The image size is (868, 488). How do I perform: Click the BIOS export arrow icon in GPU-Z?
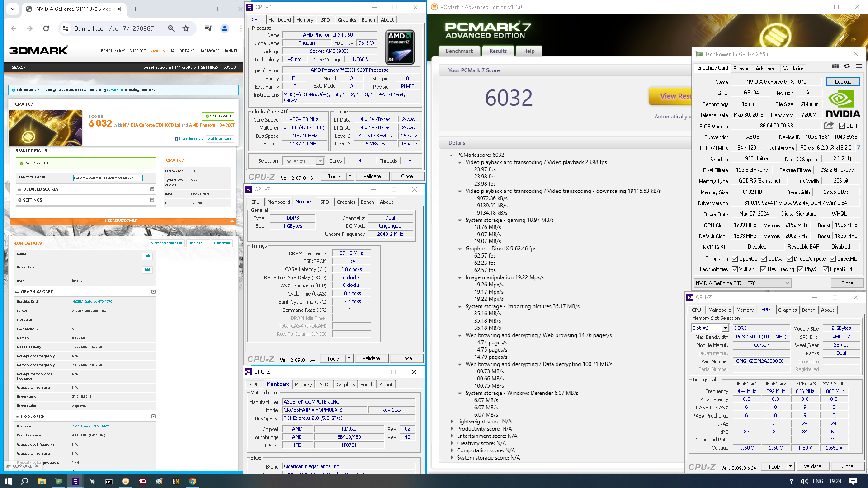(x=829, y=126)
